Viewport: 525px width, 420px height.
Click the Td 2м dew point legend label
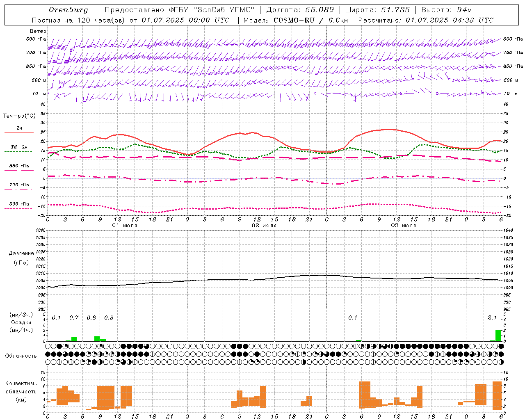tap(19, 147)
